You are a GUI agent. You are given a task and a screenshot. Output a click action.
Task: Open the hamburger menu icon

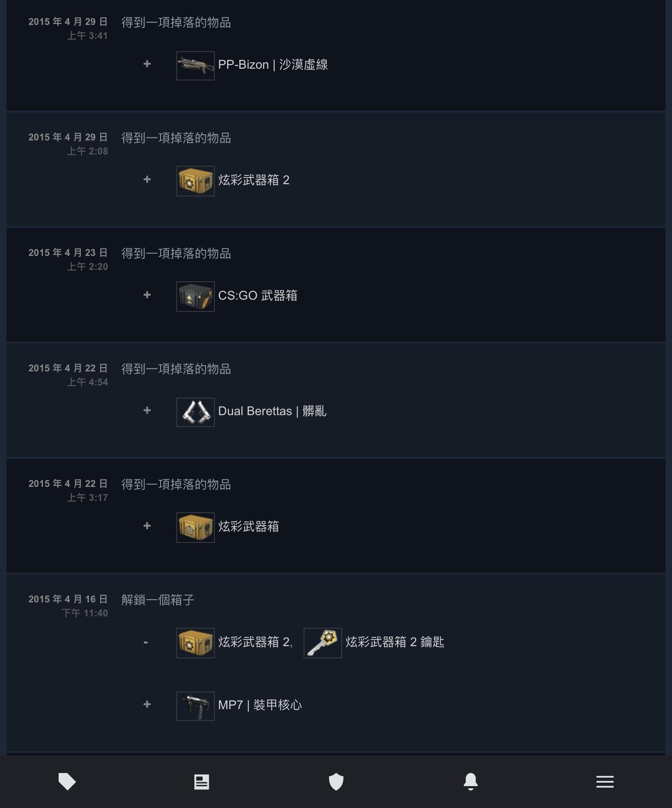click(x=605, y=781)
